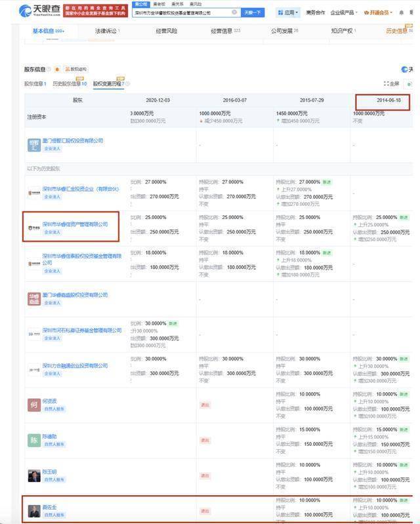
Task: Click the 以下为历史股东 section label
Action: pos(43,169)
